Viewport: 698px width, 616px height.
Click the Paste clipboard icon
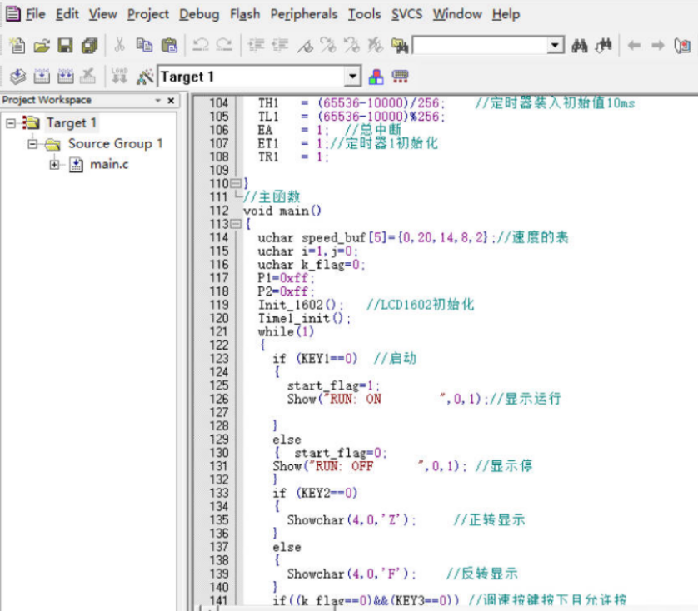click(x=169, y=46)
